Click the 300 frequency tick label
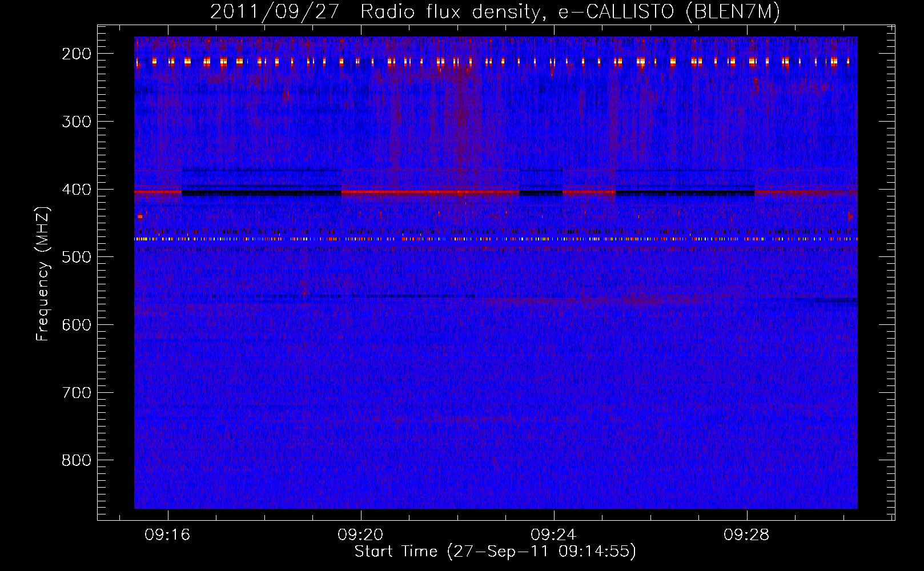 pos(77,122)
